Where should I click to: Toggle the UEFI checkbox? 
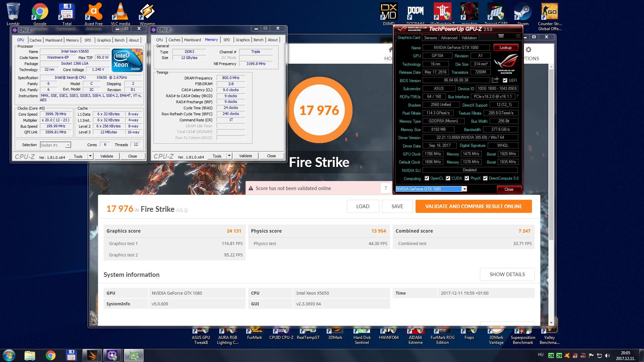(505, 80)
